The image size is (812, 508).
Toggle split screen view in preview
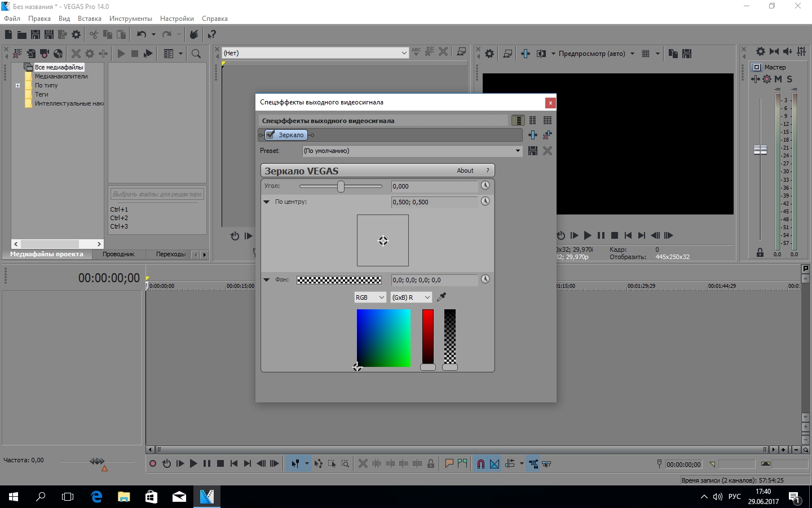[541, 54]
